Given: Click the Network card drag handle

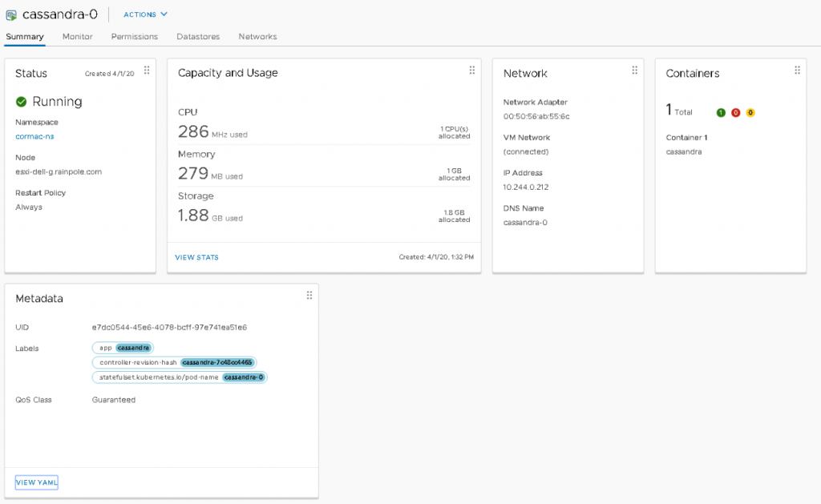Looking at the screenshot, I should coord(634,70).
